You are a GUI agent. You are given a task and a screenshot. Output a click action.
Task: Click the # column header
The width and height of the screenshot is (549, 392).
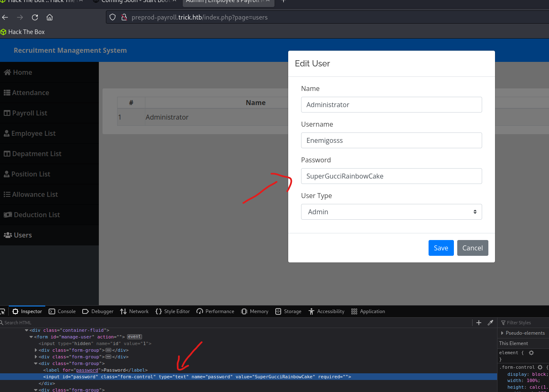point(131,103)
